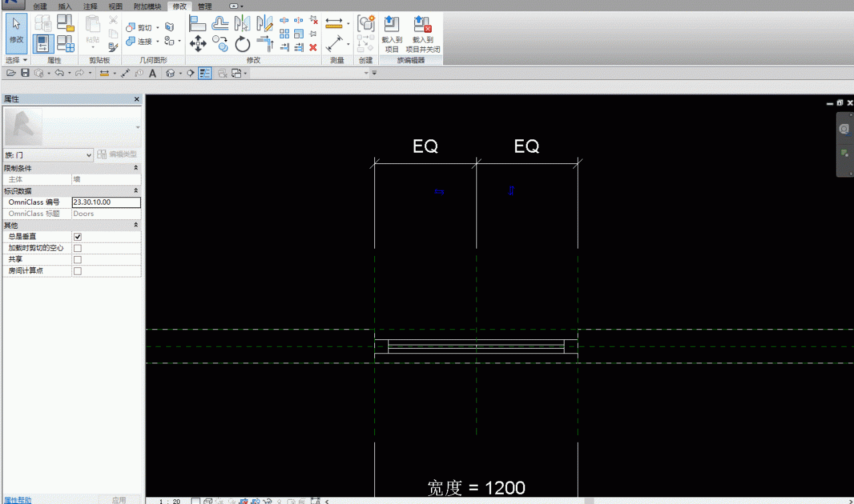Click 载入到项目 (Load into Project)
The width and height of the screenshot is (854, 504).
click(392, 35)
